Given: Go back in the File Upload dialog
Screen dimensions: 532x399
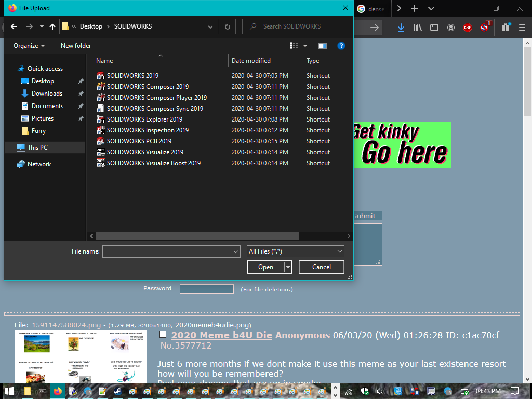Looking at the screenshot, I should [14, 26].
